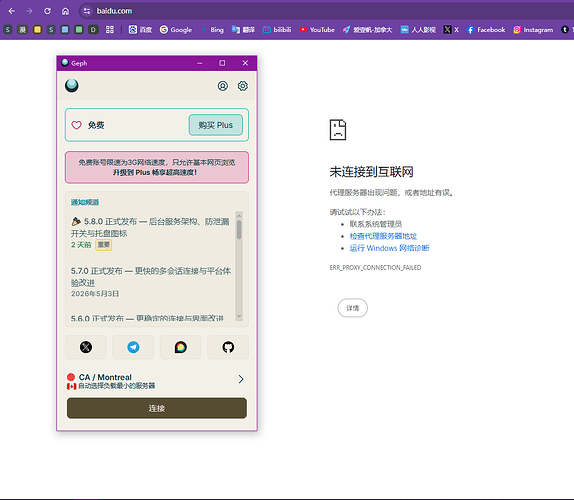Open the YouTube bookmark

(317, 30)
